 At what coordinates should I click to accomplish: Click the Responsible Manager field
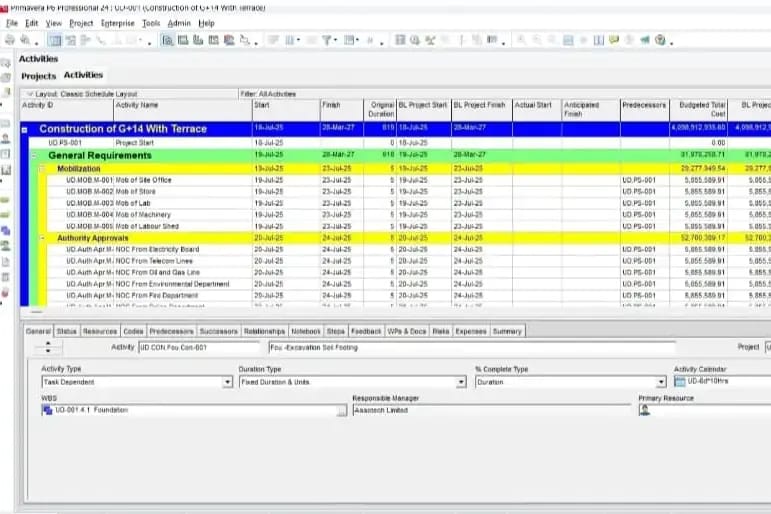pos(492,411)
